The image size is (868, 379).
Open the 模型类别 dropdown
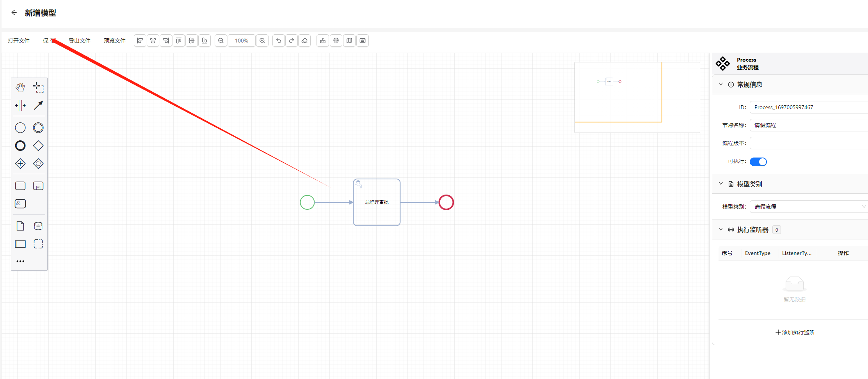tap(809, 207)
